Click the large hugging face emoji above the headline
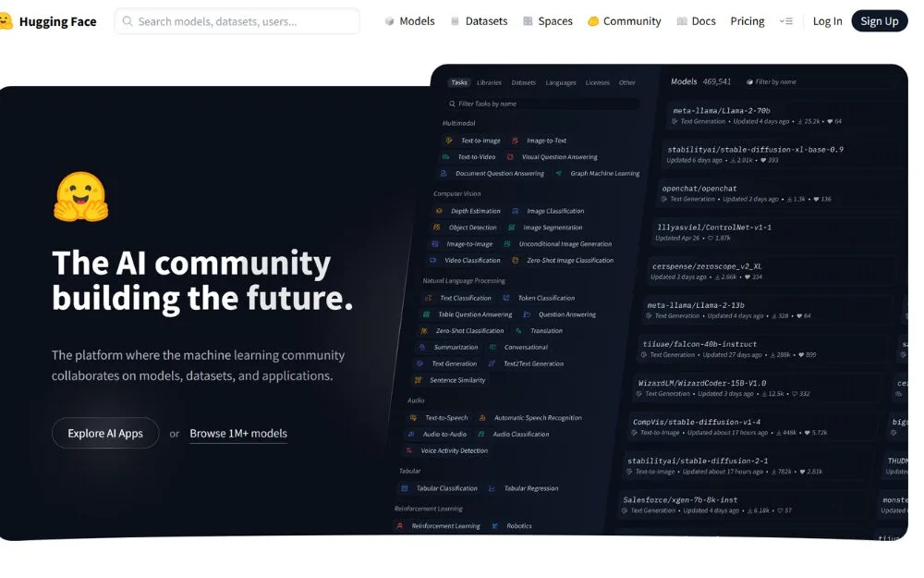The image size is (924, 578). (80, 197)
